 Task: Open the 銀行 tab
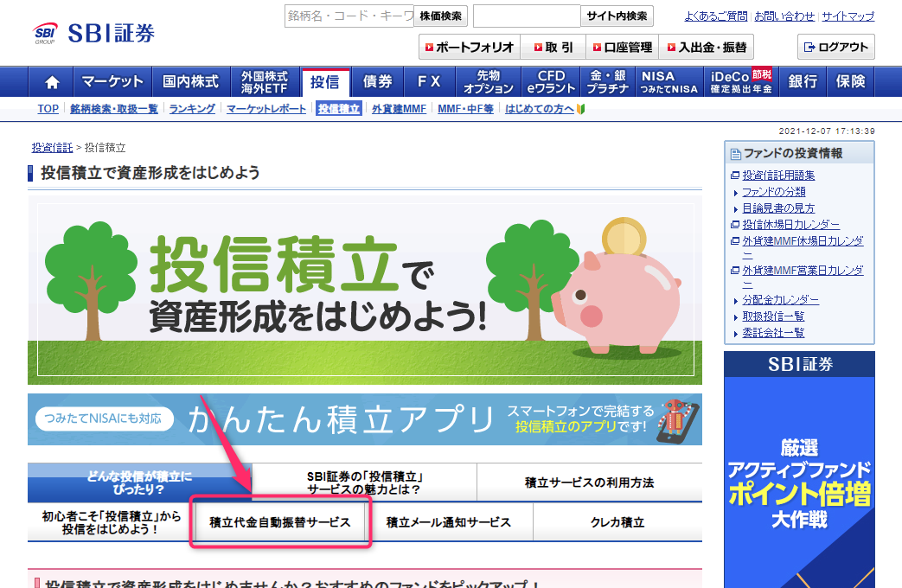click(x=803, y=82)
